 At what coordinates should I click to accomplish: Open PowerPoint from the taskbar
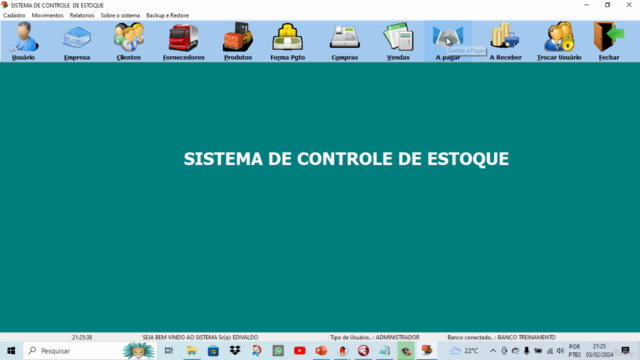pyautogui.click(x=321, y=351)
